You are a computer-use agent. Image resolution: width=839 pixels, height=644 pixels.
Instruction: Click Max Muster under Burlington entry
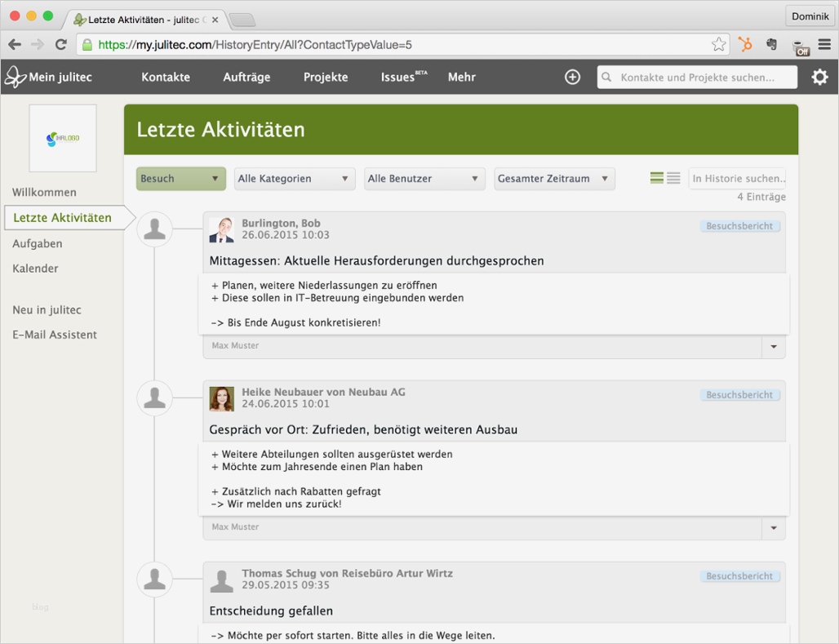(235, 345)
